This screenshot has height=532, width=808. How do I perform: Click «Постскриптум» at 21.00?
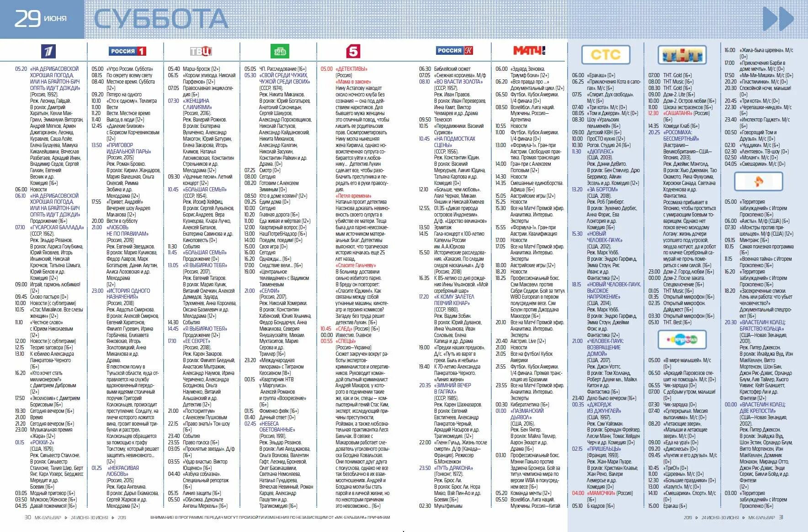click(x=199, y=411)
